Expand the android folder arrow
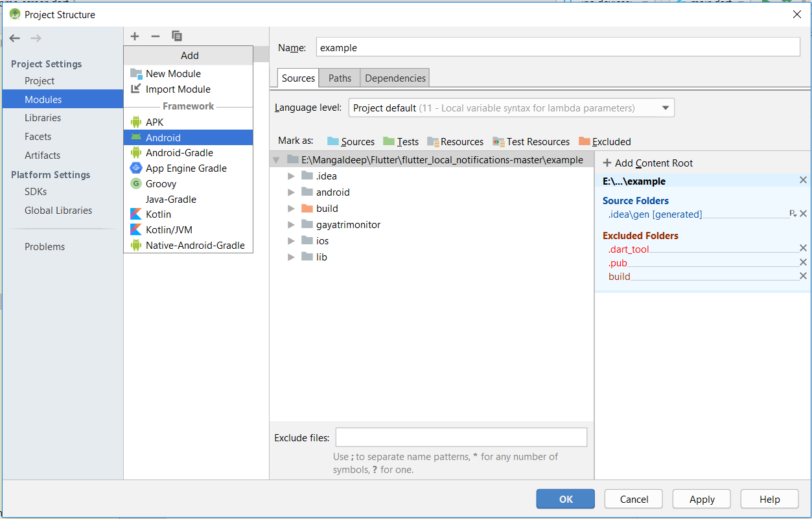 point(291,192)
